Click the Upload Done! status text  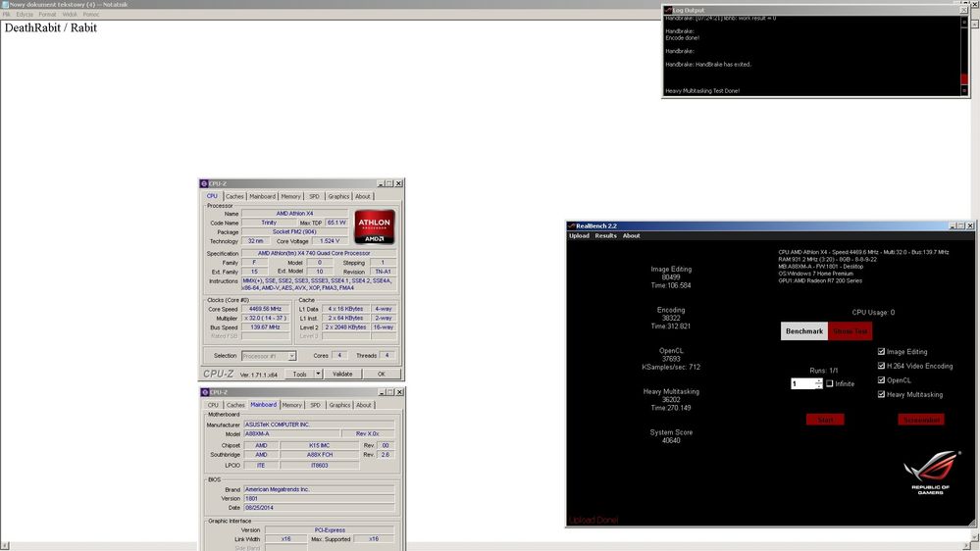pyautogui.click(x=593, y=520)
